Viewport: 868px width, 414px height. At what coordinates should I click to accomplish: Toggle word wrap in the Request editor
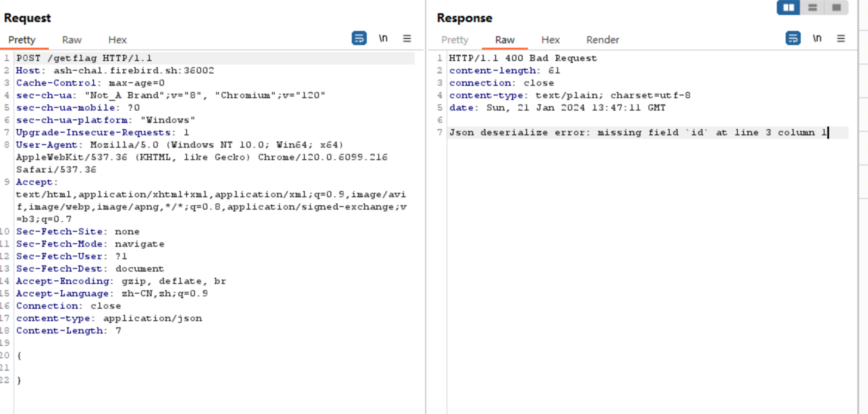[x=359, y=38]
